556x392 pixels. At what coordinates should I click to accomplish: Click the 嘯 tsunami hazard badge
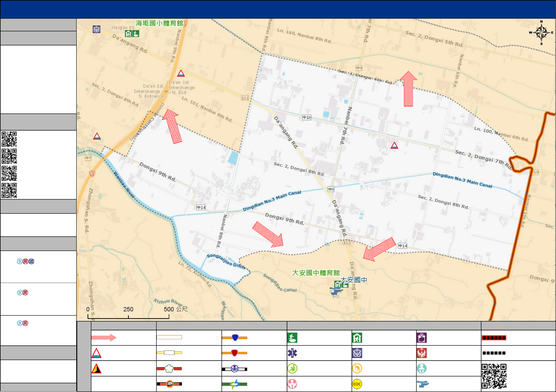tap(31, 261)
